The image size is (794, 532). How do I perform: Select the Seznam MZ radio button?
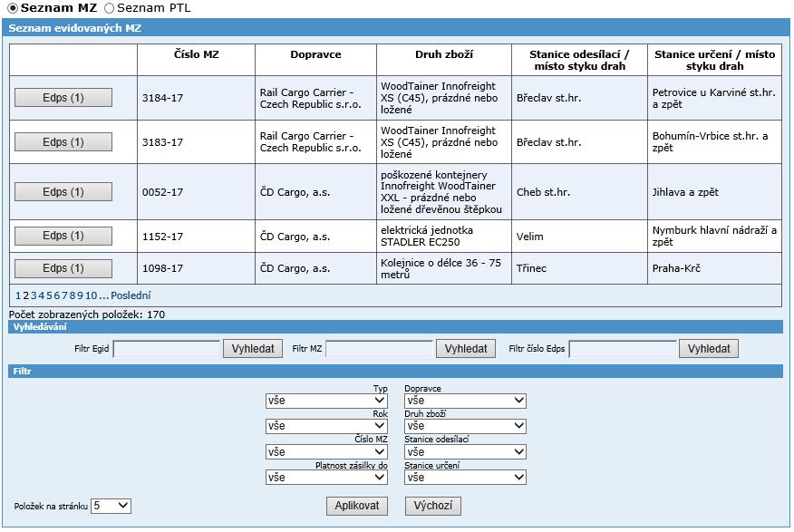pyautogui.click(x=13, y=8)
